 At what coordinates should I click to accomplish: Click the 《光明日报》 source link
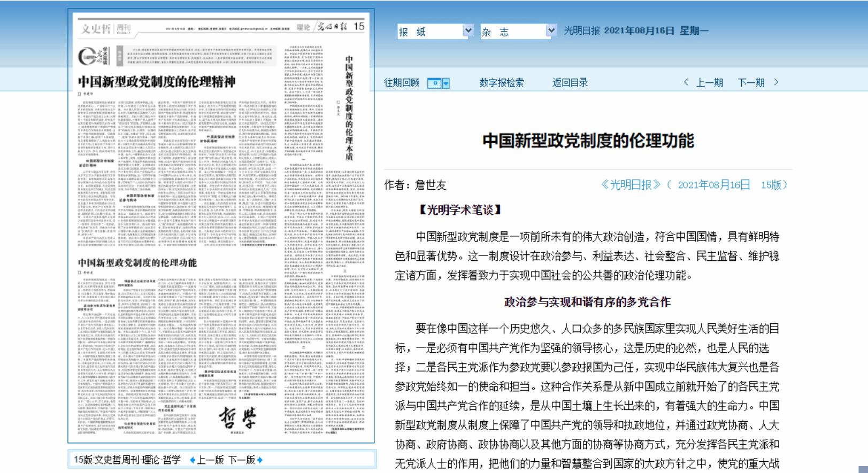(629, 185)
